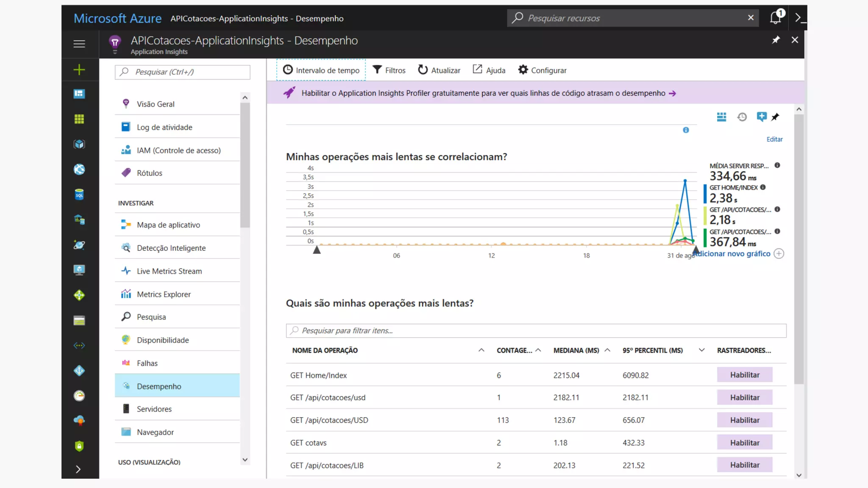868x488 pixels.
Task: Click the add new chart plus circle
Action: 779,254
